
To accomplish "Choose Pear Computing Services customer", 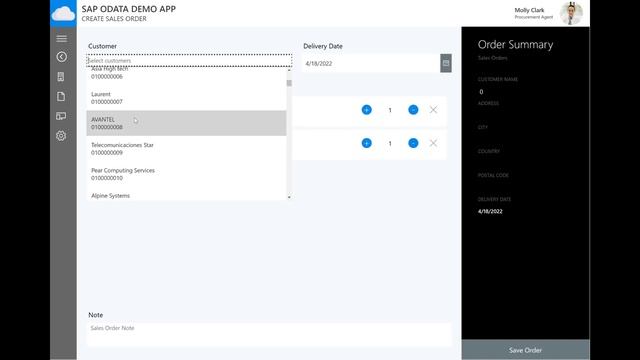I will [186, 174].
